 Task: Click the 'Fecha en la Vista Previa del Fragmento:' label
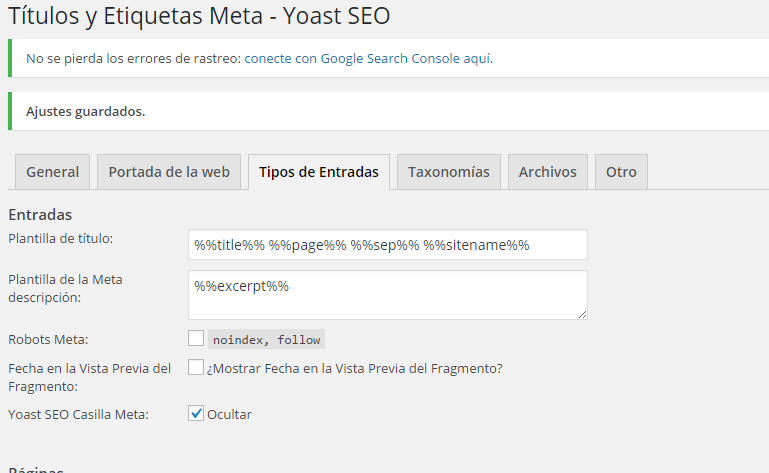tap(89, 377)
